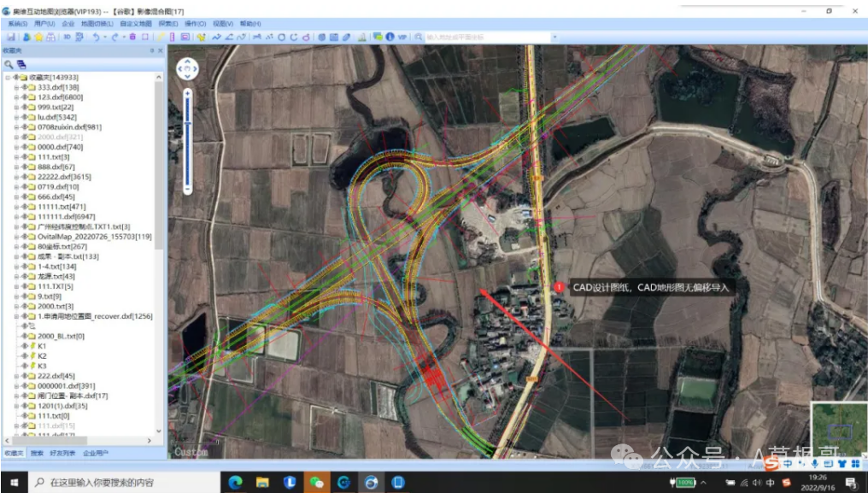Click the map zoom slider track
The image size is (868, 493).
point(188,141)
